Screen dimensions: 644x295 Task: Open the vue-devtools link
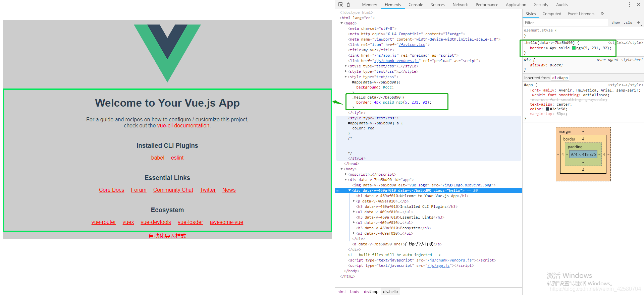156,222
